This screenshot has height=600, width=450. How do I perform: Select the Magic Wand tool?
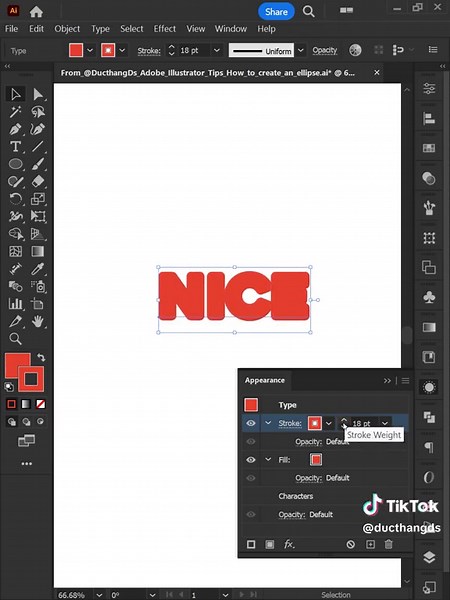click(16, 112)
